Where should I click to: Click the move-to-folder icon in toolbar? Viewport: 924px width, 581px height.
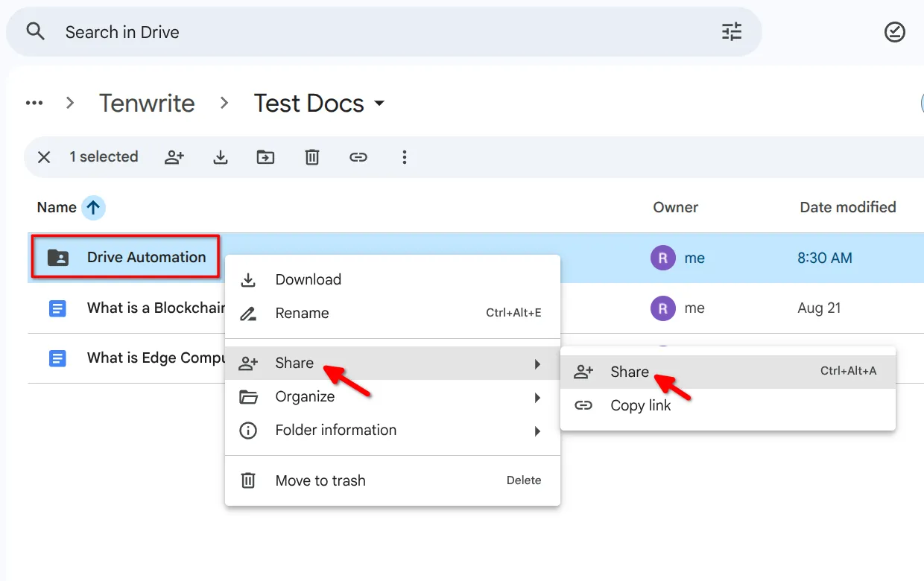(x=266, y=157)
